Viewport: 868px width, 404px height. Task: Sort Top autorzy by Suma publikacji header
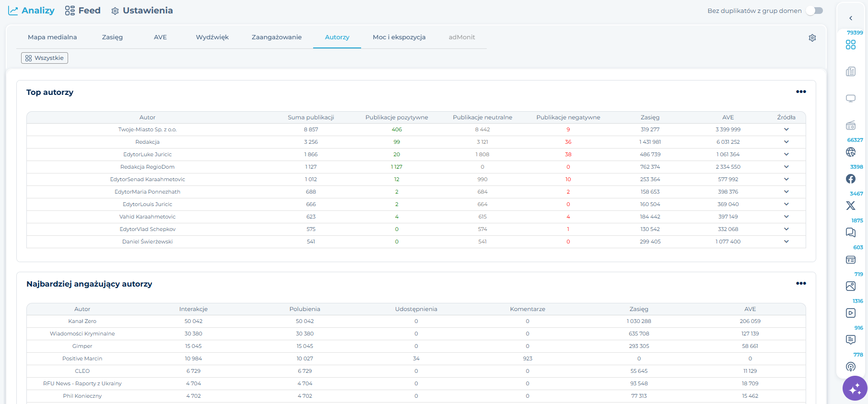(311, 117)
